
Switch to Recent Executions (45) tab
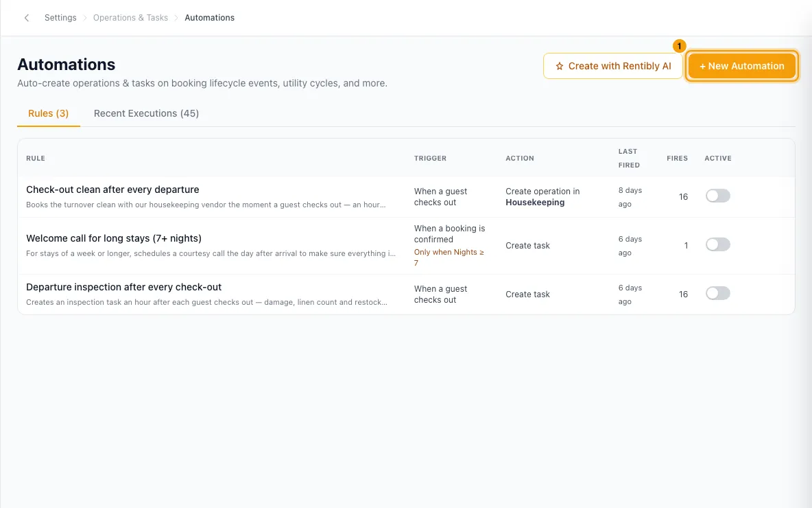(x=147, y=113)
